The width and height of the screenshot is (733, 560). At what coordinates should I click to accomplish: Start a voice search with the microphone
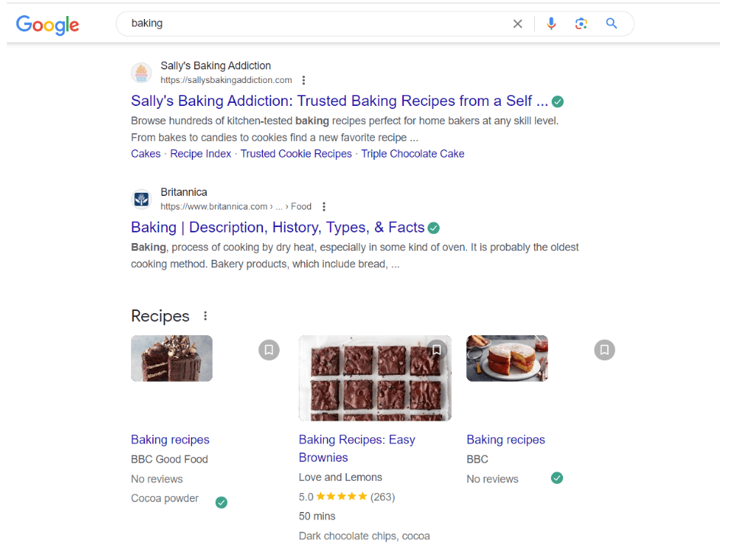click(552, 24)
